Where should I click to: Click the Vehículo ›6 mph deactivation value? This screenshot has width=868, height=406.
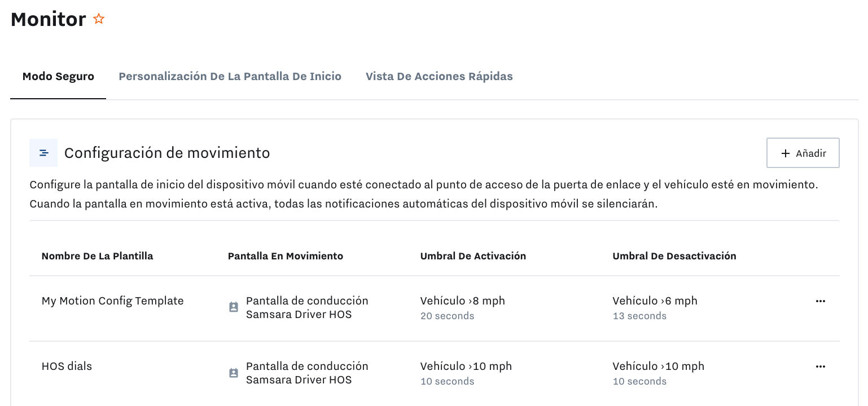click(655, 301)
